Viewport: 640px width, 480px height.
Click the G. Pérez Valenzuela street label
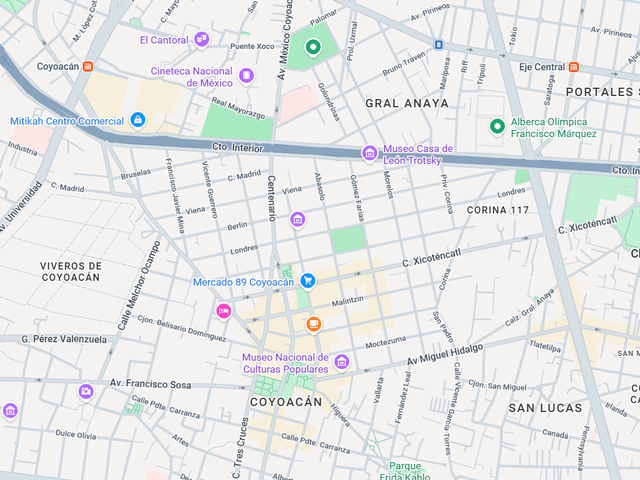click(64, 339)
